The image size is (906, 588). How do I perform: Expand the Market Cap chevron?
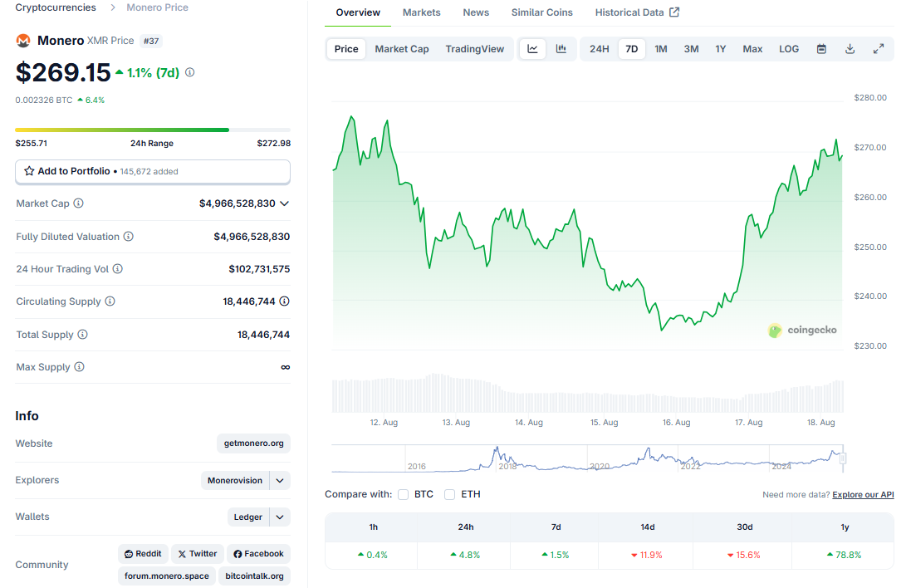click(284, 203)
